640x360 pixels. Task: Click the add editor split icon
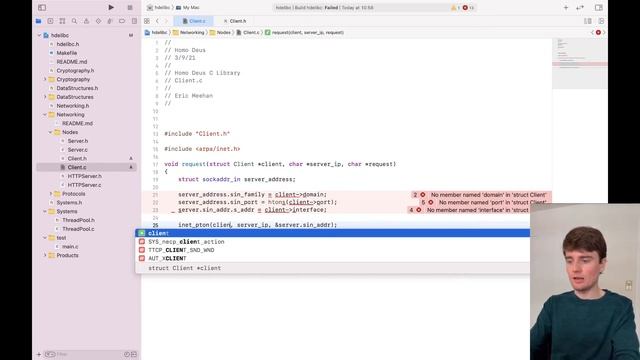[601, 21]
